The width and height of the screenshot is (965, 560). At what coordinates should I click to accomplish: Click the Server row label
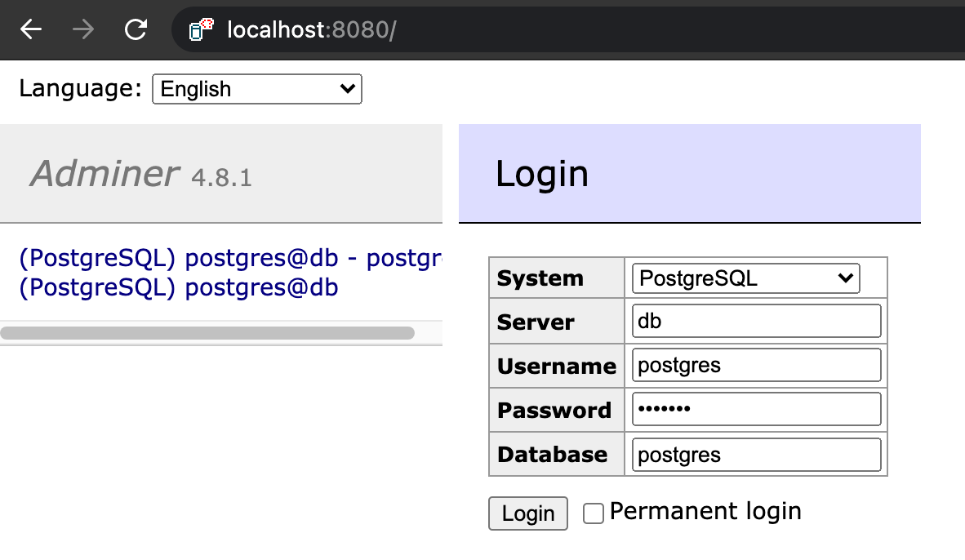coord(536,322)
